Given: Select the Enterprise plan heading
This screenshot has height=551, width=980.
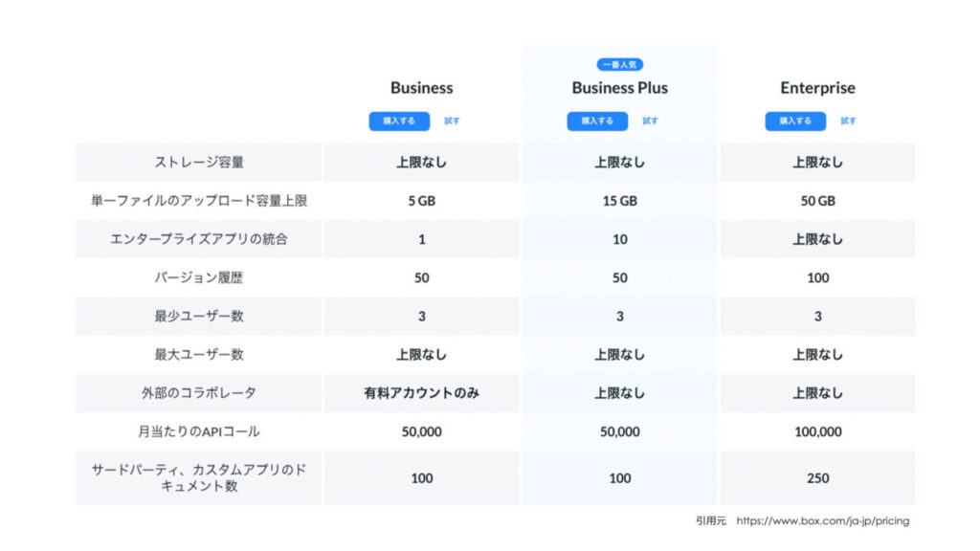Looking at the screenshot, I should [x=818, y=87].
